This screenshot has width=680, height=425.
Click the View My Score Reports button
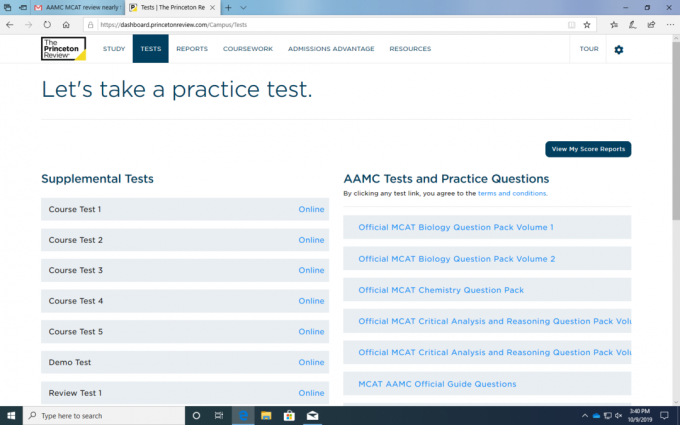588,149
